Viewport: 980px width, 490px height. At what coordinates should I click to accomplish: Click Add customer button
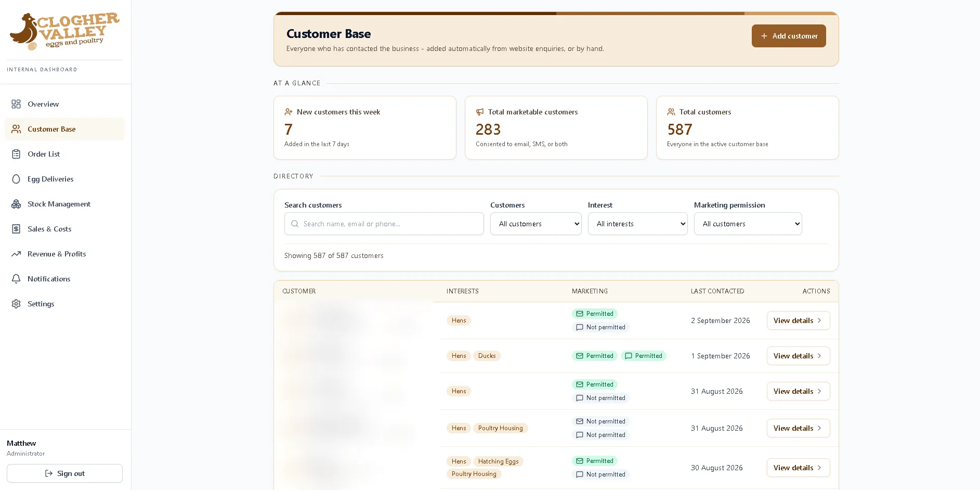tap(789, 36)
